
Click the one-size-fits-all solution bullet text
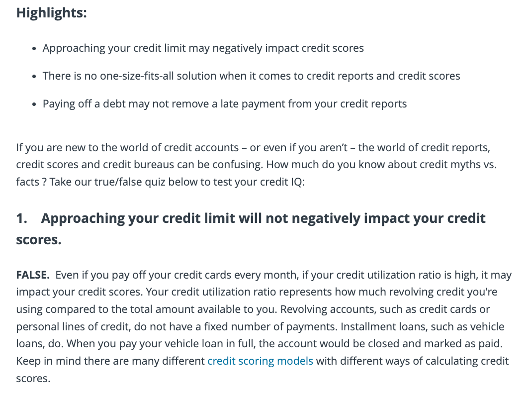(x=251, y=76)
